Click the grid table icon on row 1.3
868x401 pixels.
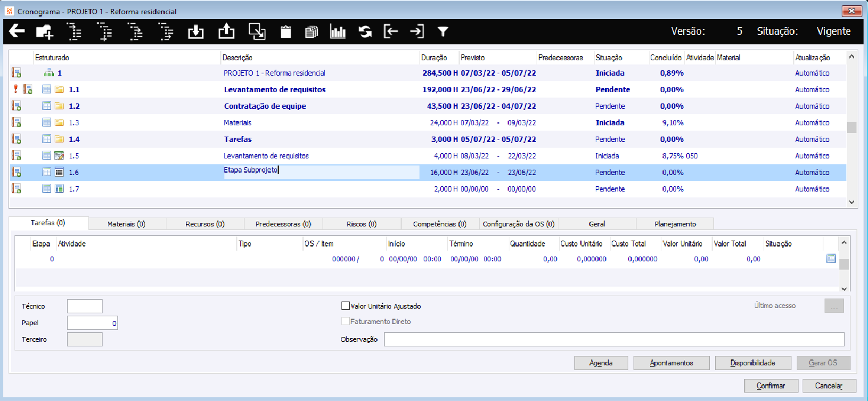(46, 122)
